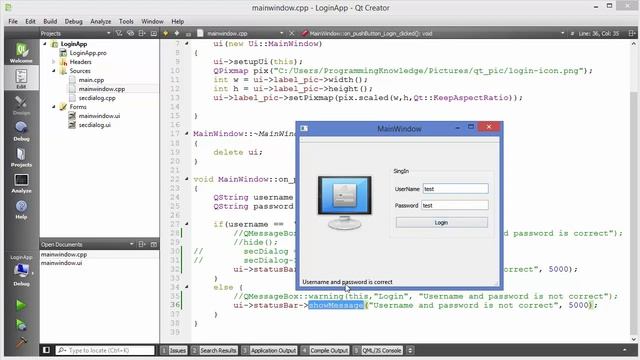Image resolution: width=640 pixels, height=360 pixels.
Task: Click the UserName field in MainWindow
Action: [456, 189]
